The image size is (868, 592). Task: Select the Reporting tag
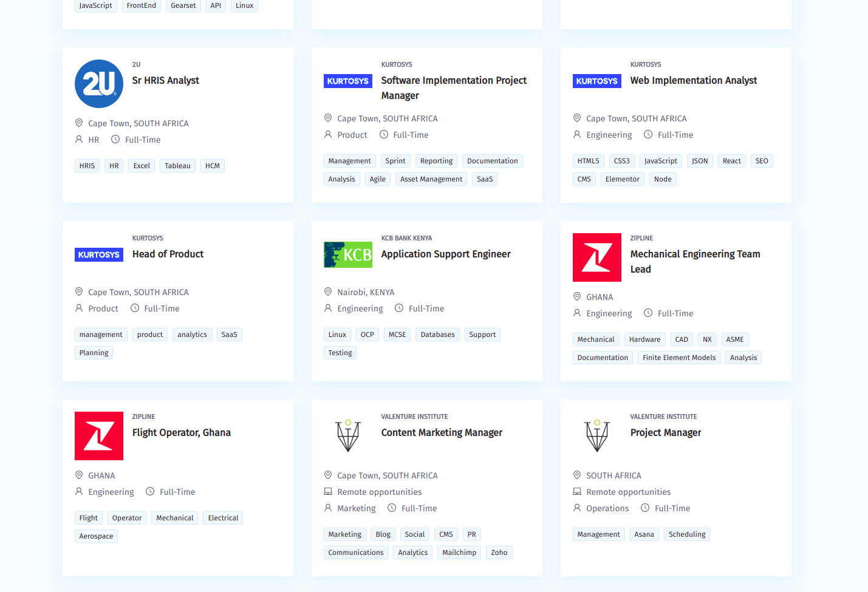pos(436,161)
